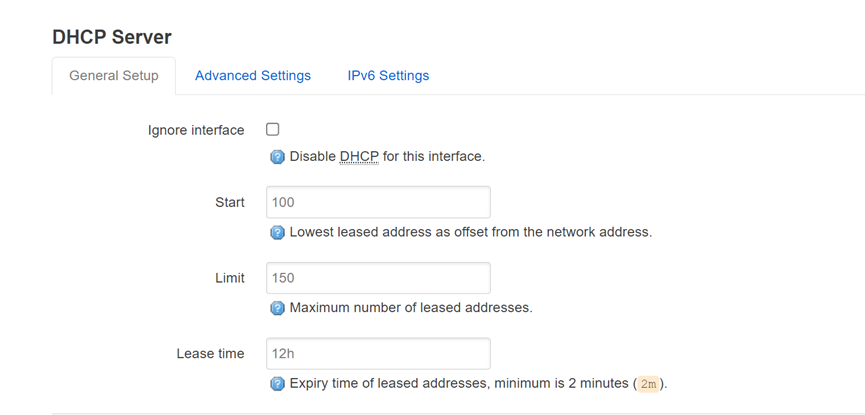Click help icon beside Disable DHCP text
865x415 pixels.
[x=278, y=157]
